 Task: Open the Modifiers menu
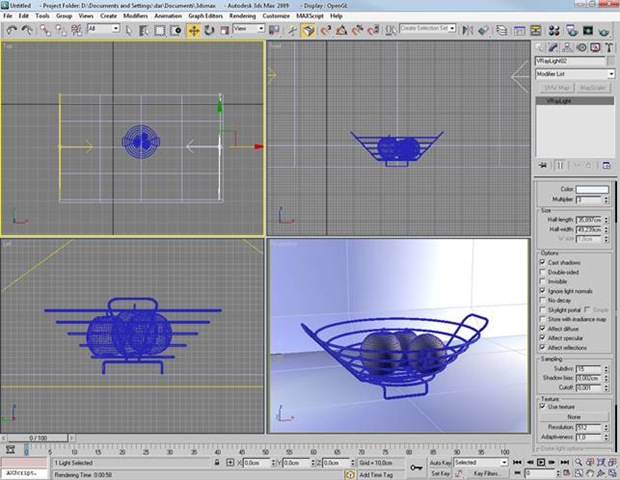(x=135, y=17)
